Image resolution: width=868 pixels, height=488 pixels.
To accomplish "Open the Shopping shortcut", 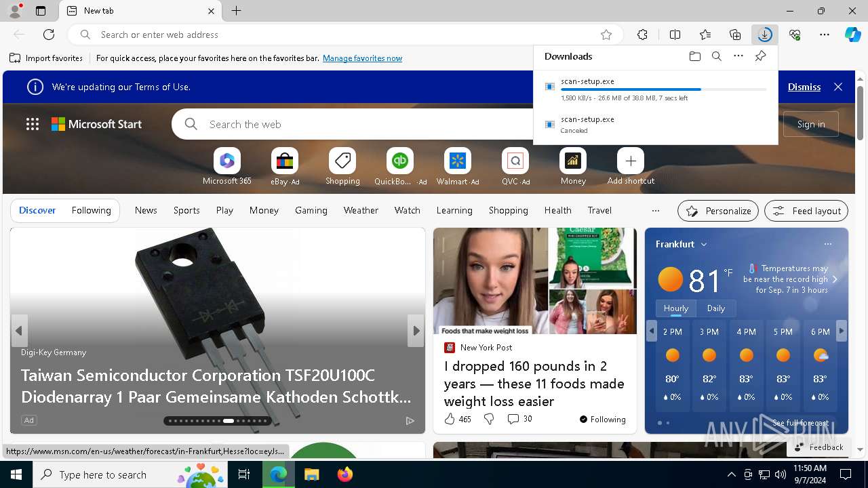I will tap(342, 166).
